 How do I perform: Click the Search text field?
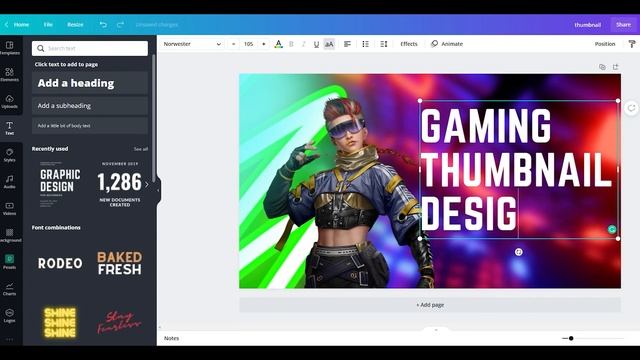pyautogui.click(x=90, y=48)
